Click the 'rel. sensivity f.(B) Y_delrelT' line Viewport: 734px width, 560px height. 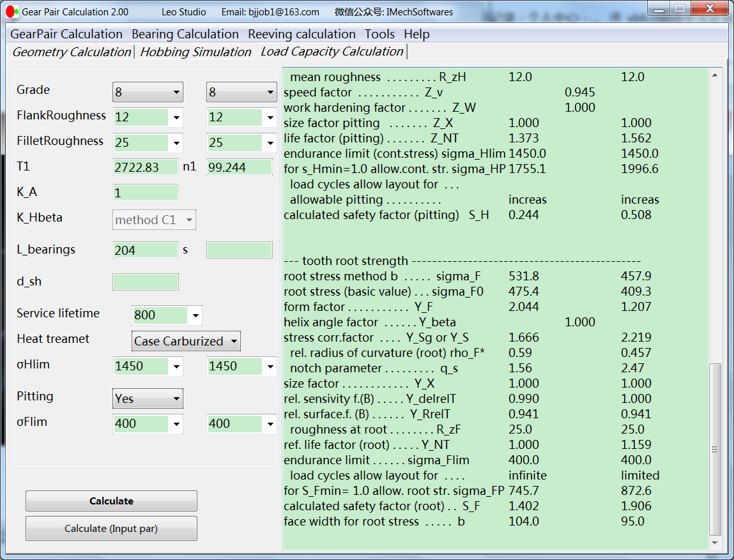pos(467,398)
